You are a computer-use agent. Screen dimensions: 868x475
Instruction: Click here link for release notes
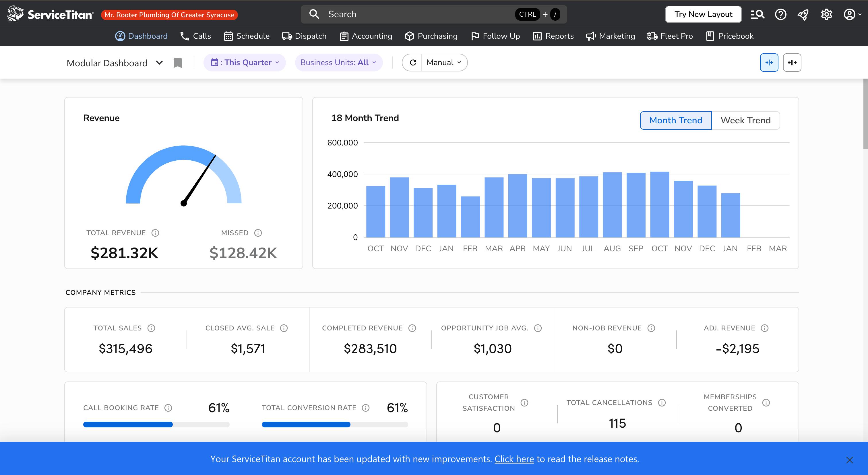(514, 459)
